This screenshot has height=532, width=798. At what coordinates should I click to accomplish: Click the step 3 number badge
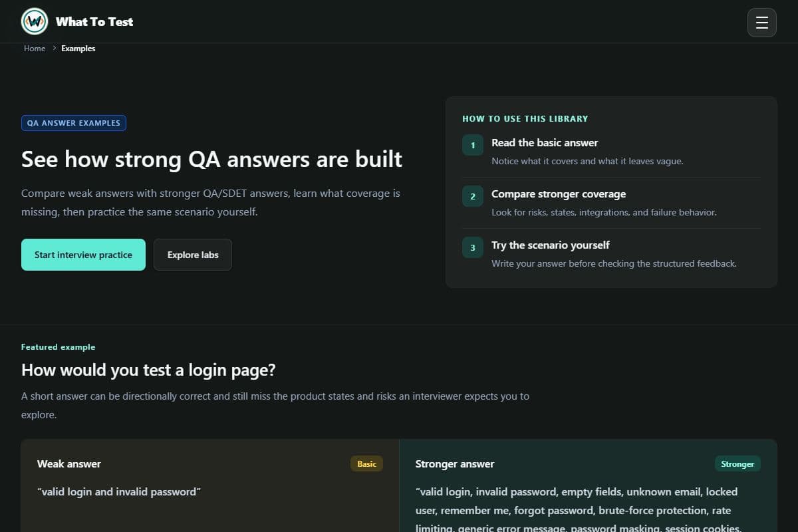473,247
